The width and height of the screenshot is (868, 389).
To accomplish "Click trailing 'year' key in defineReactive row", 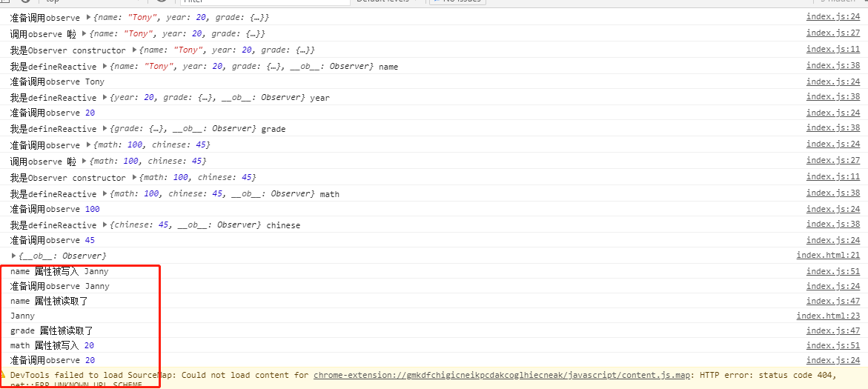I will [x=319, y=98].
